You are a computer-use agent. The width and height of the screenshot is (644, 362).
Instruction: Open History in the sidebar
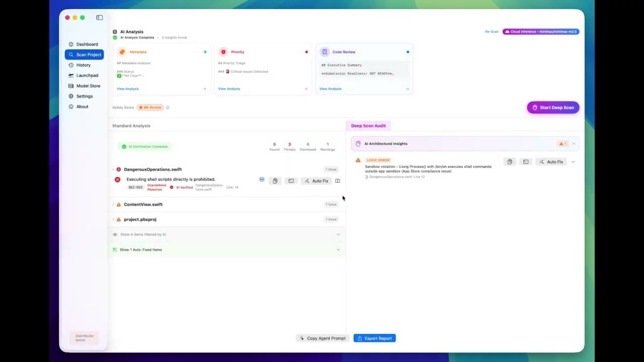pos(84,65)
